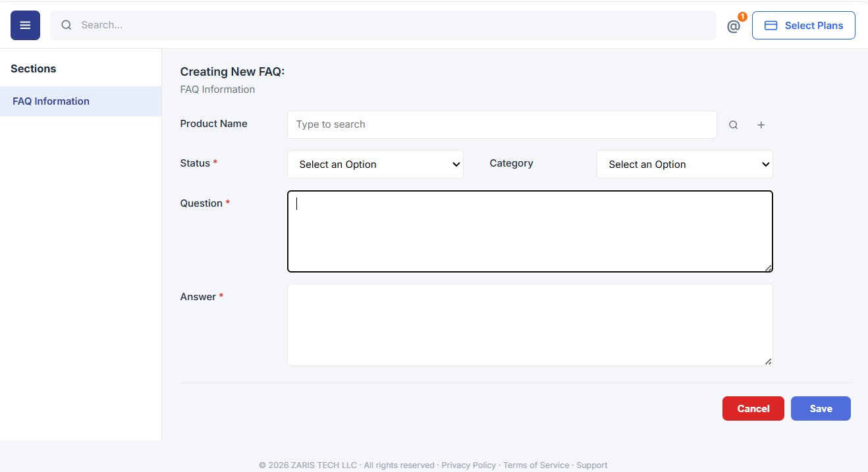Click the search magnifier icon in top bar
This screenshot has width=868, height=472.
pos(66,25)
